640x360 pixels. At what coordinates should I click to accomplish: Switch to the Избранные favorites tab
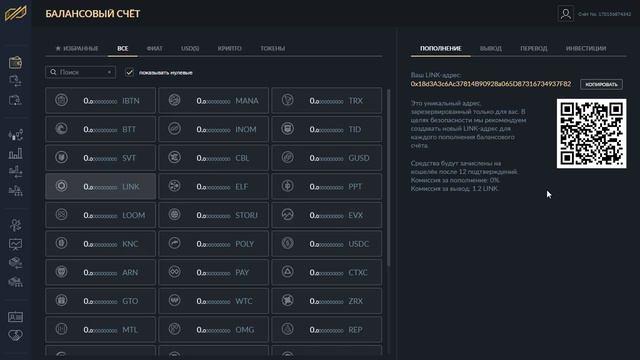(x=77, y=48)
